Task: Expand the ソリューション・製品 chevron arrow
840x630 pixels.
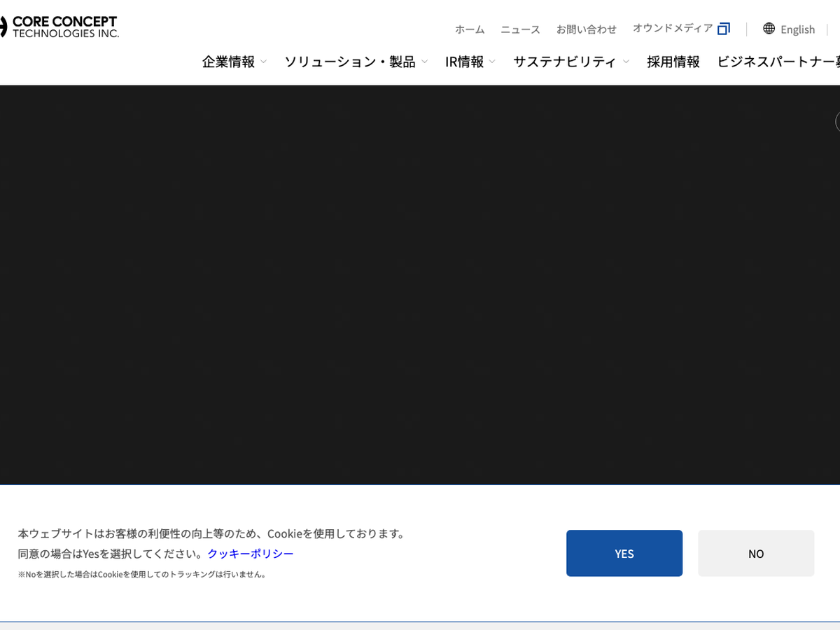Action: pos(424,62)
